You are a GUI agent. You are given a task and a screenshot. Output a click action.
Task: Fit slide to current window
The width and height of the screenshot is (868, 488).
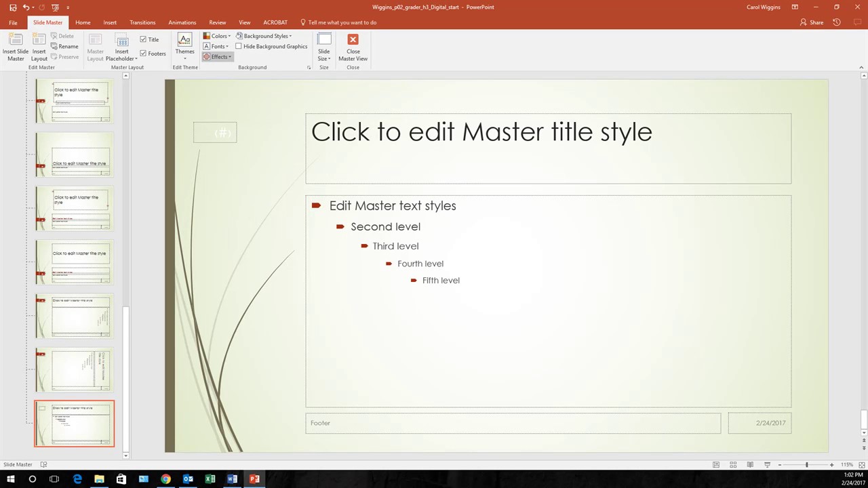861,464
